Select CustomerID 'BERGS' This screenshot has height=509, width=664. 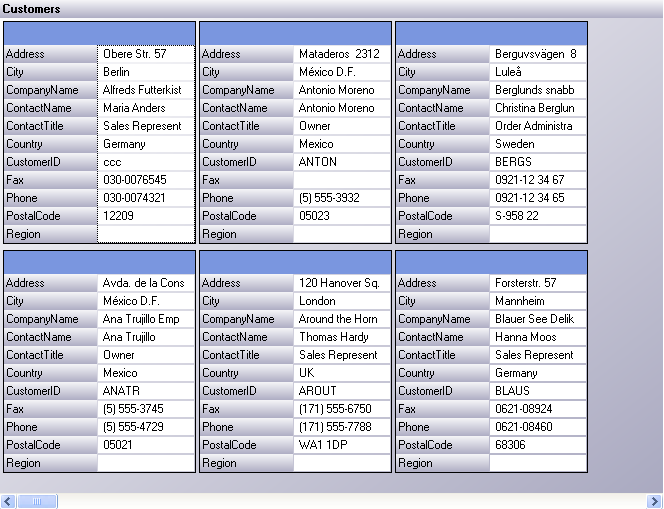pos(538,162)
